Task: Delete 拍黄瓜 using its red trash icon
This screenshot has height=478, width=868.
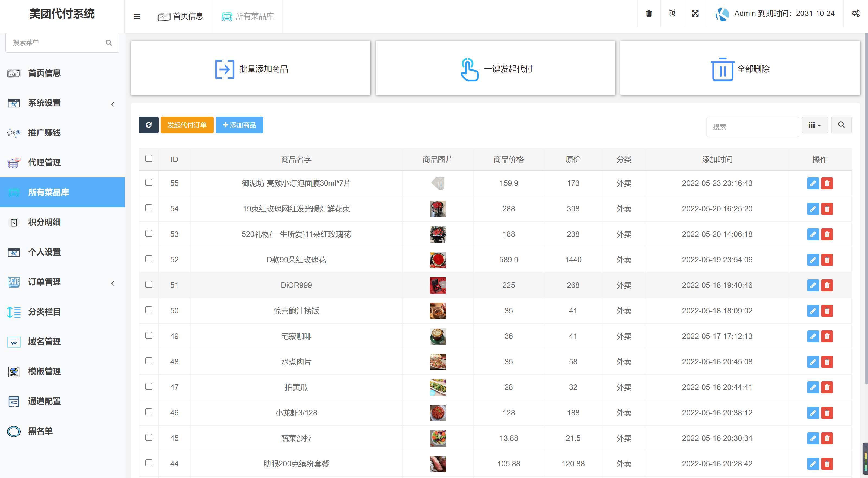Action: coord(827,387)
